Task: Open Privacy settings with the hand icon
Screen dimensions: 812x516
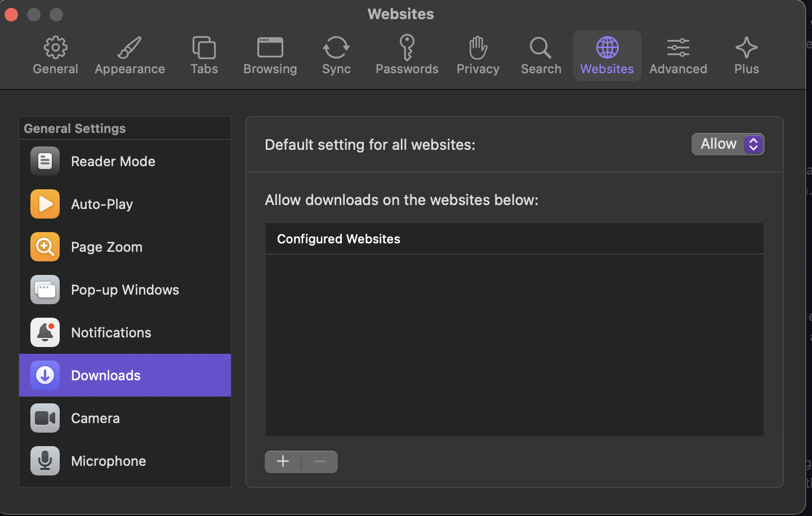Action: (x=478, y=56)
